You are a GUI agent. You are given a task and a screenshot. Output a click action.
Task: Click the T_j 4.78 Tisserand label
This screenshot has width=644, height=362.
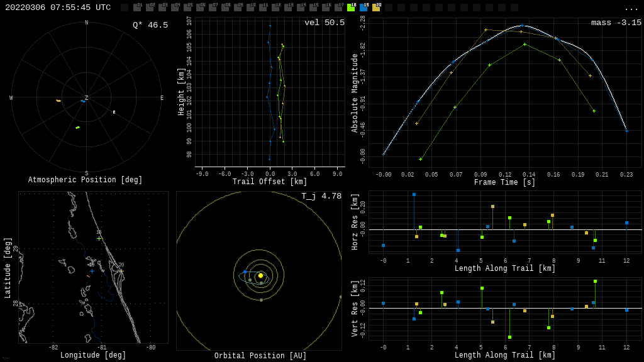pyautogui.click(x=321, y=196)
